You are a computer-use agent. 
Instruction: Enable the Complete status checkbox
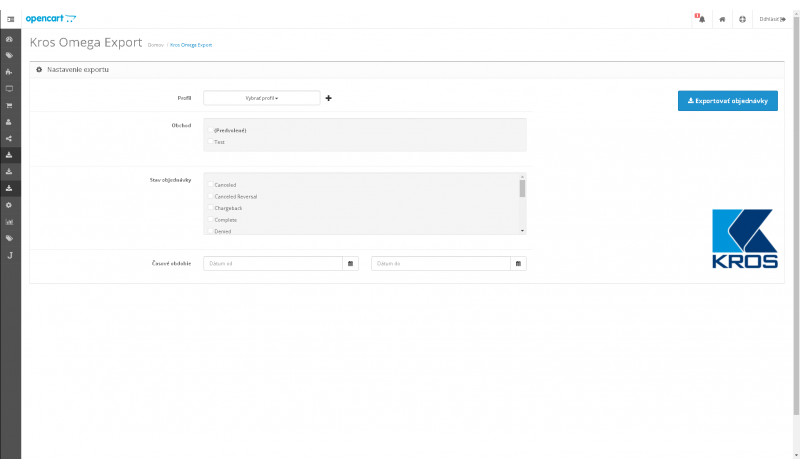click(x=210, y=219)
